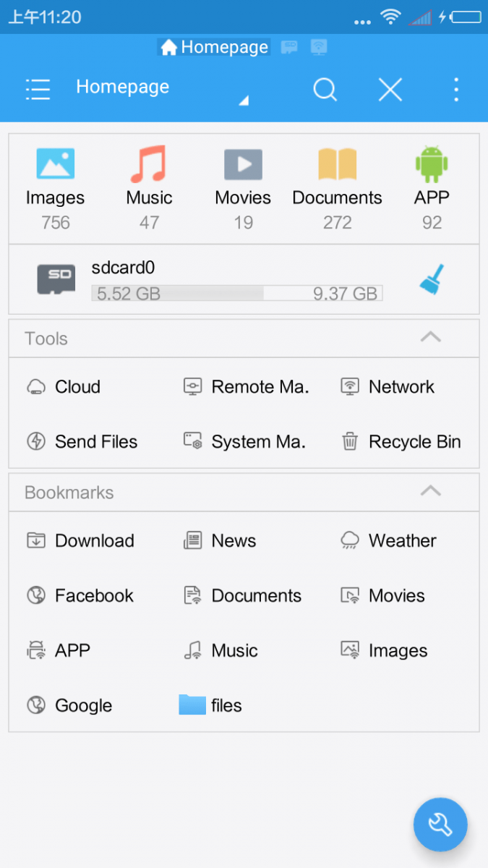Open the Recycle Bin
488x868 pixels.
pos(401,442)
